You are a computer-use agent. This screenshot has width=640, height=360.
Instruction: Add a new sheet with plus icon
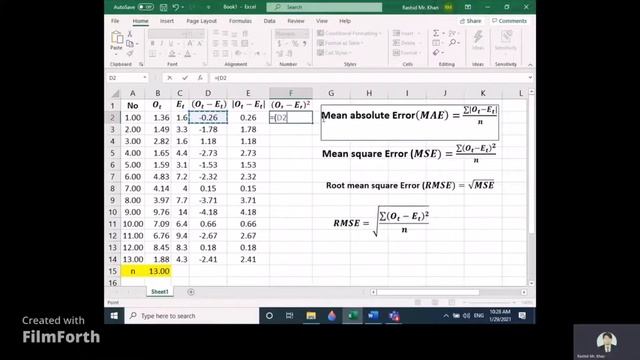(191, 292)
